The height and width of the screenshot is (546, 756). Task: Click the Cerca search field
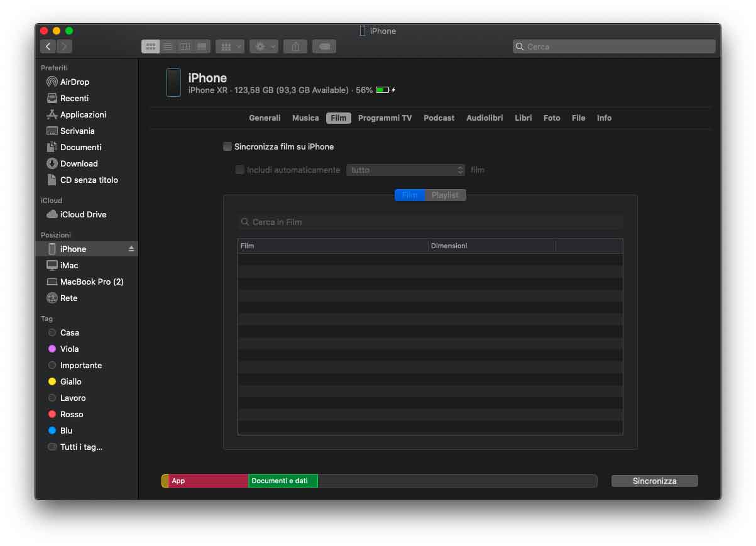[x=614, y=46]
